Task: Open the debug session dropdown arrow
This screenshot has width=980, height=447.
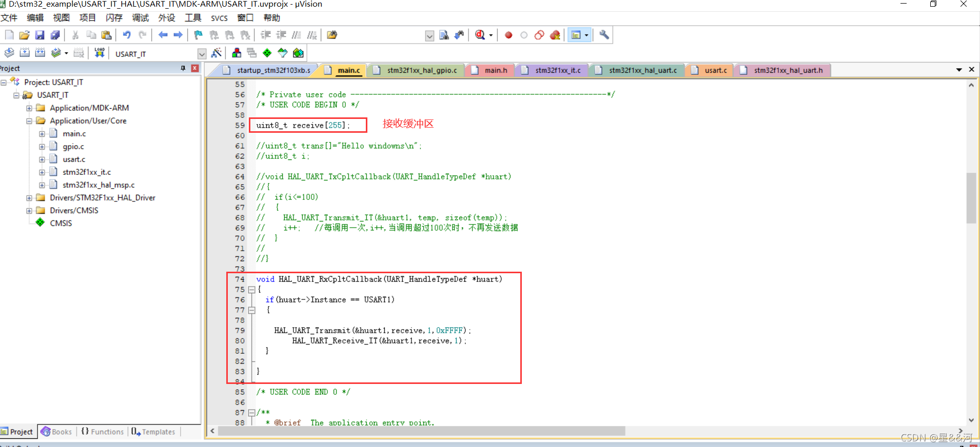Action: (x=491, y=35)
